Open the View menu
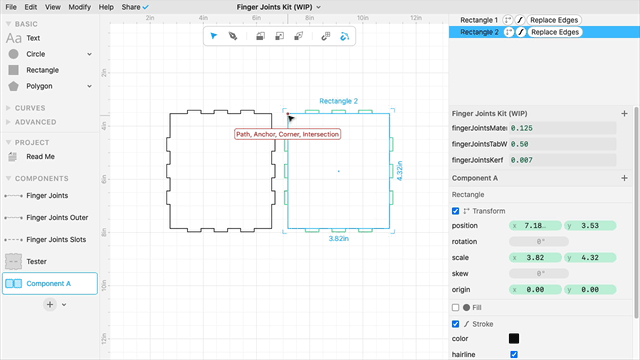The image size is (640, 360). click(53, 7)
